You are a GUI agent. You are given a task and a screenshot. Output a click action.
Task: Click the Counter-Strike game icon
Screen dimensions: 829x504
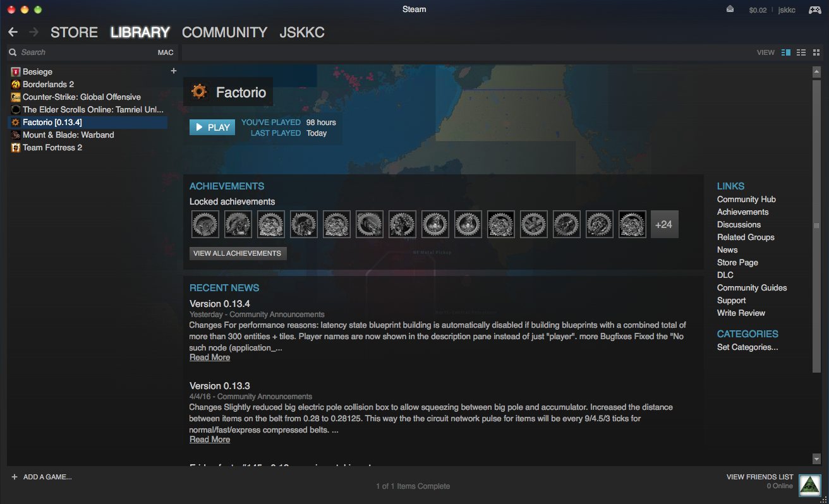pos(16,97)
